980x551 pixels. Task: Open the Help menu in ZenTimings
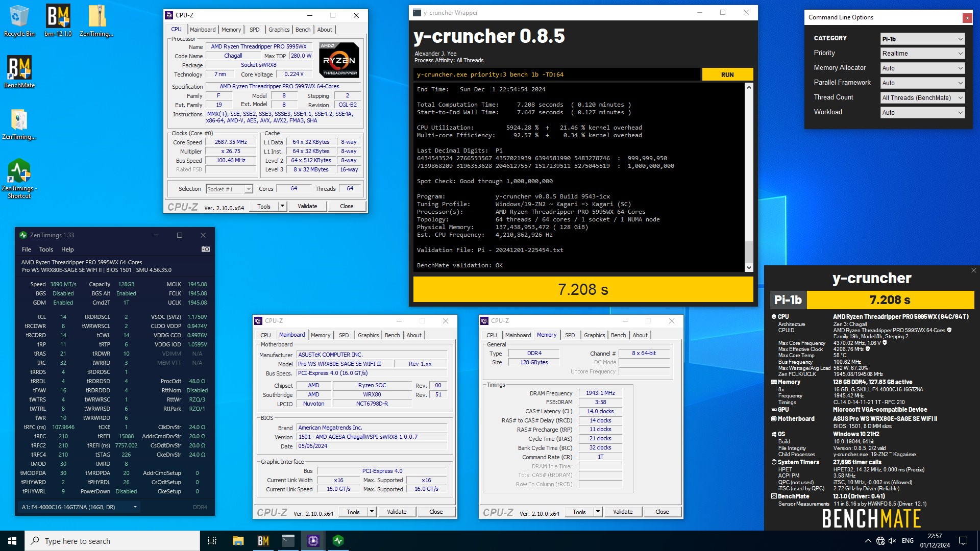coord(67,249)
